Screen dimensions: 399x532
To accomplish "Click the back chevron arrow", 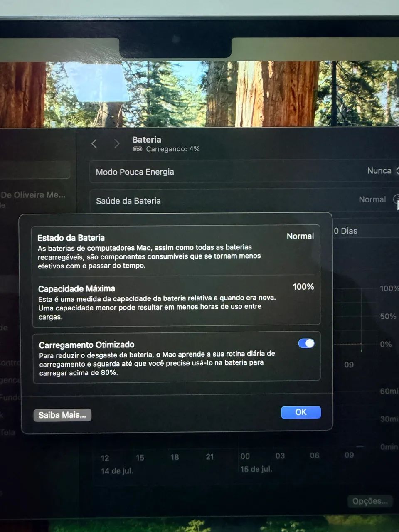I will (x=94, y=144).
